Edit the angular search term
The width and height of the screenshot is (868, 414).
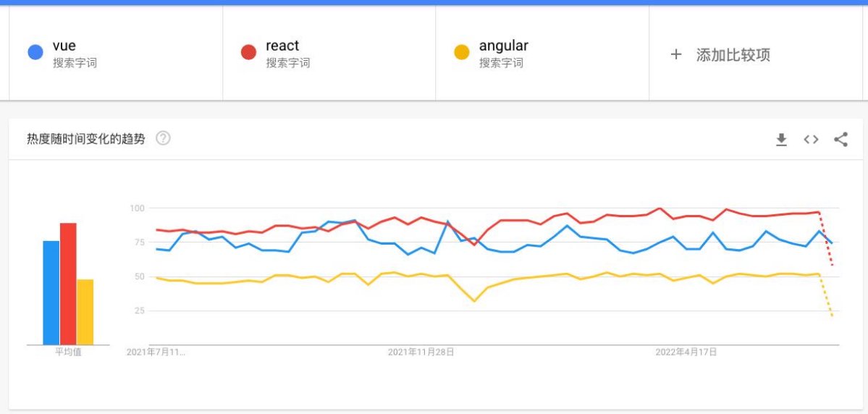point(503,46)
